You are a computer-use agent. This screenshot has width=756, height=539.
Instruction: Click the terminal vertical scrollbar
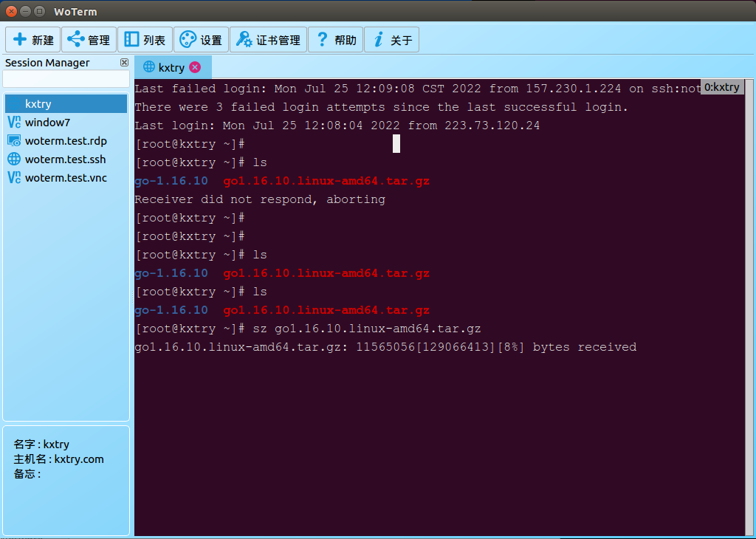pyautogui.click(x=749, y=306)
